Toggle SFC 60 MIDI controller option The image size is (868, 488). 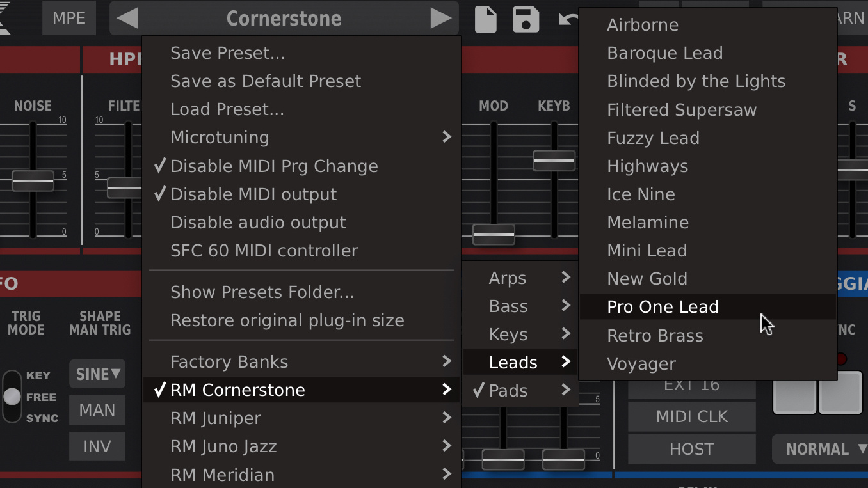coord(301,251)
